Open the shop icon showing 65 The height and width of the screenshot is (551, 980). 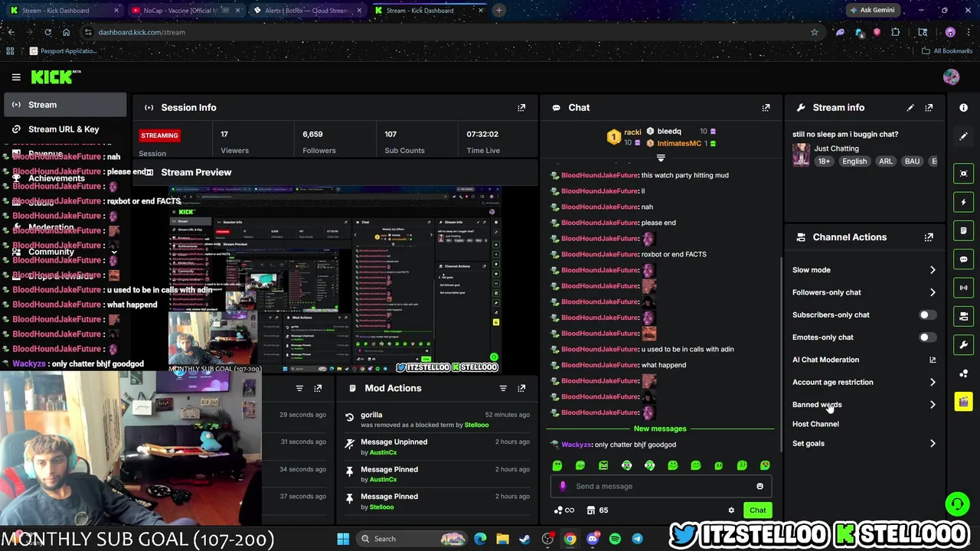pos(597,510)
